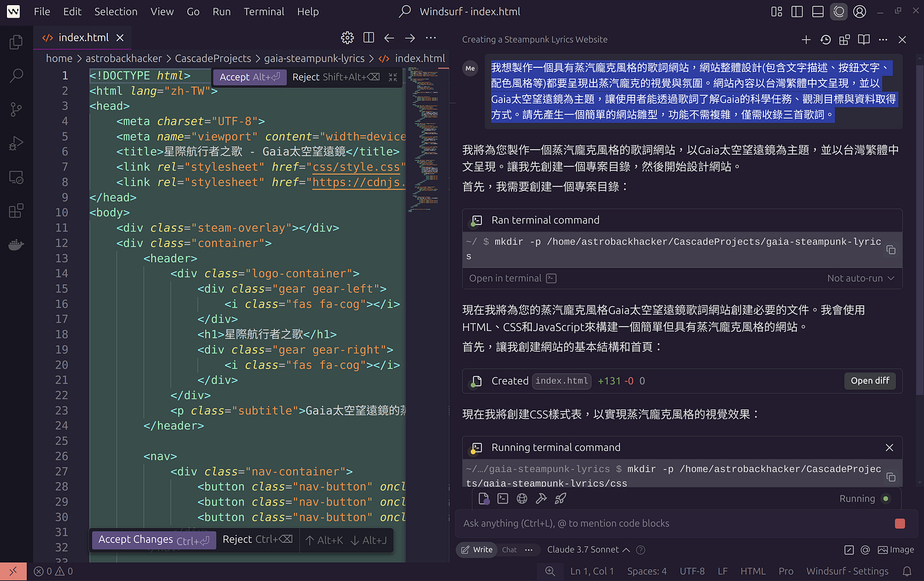The height and width of the screenshot is (581, 924).
Task: Open the Explorer icon in the activity bar
Action: pyautogui.click(x=16, y=42)
